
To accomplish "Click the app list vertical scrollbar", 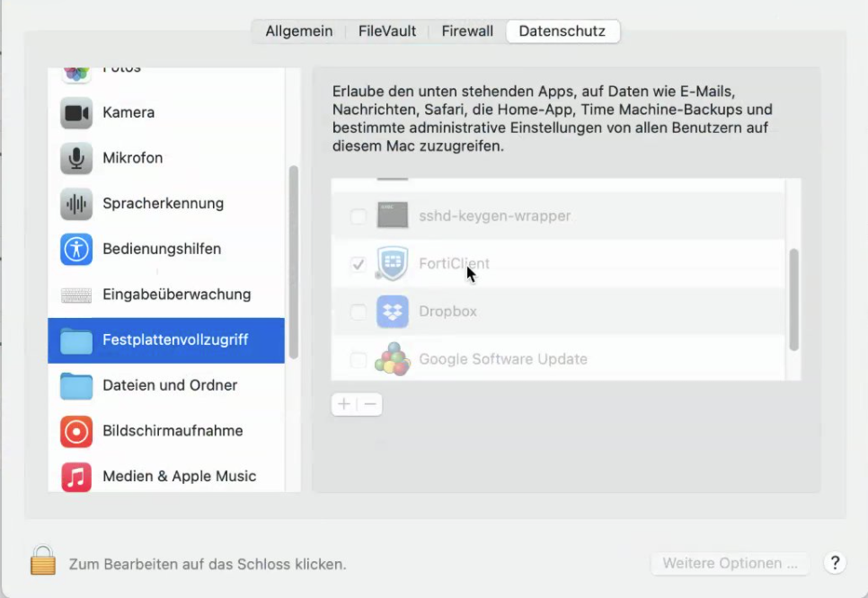I will pos(793,299).
